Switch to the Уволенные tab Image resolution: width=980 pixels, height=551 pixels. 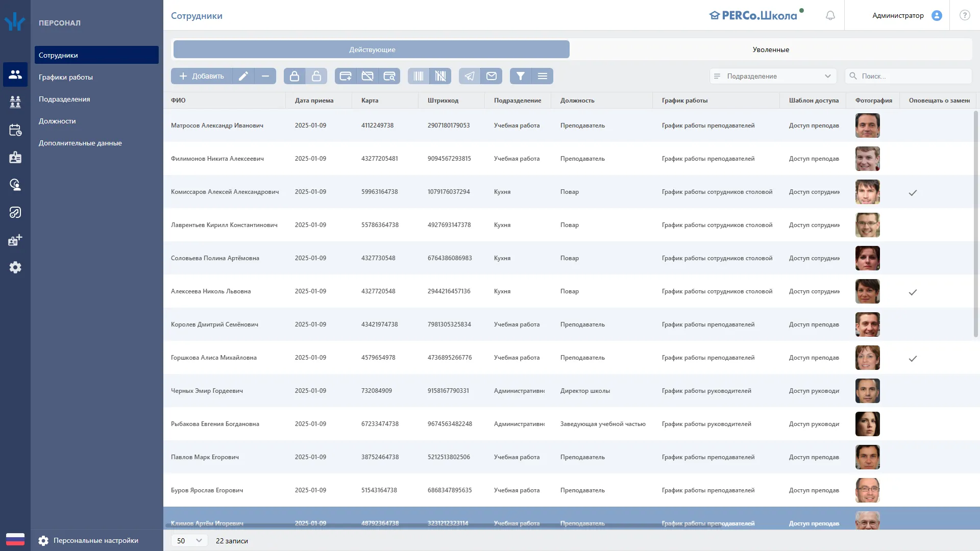click(x=770, y=49)
